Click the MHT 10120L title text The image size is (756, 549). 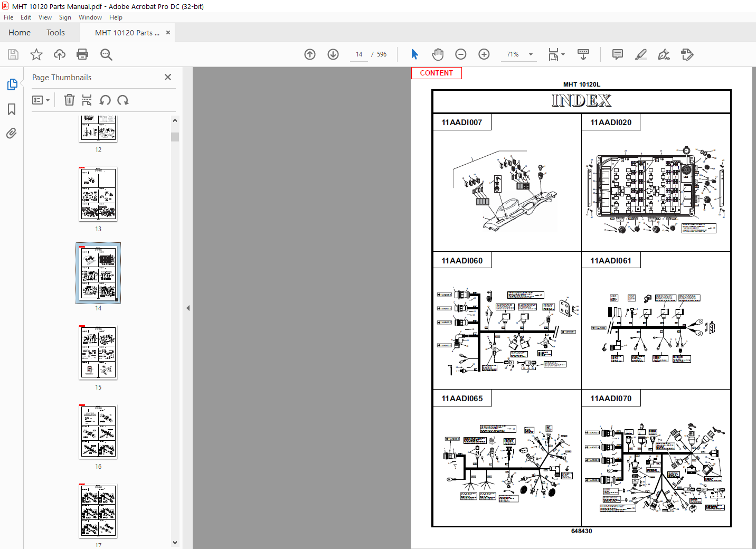point(581,84)
